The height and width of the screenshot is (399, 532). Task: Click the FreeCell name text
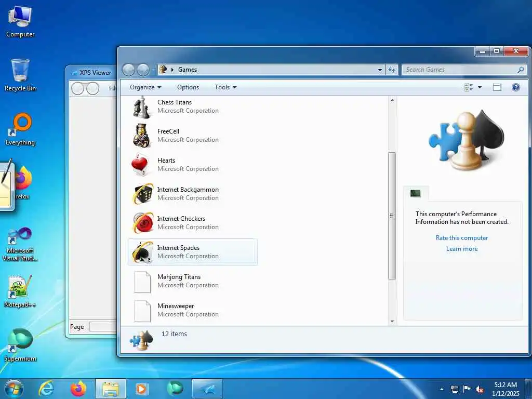click(x=168, y=131)
